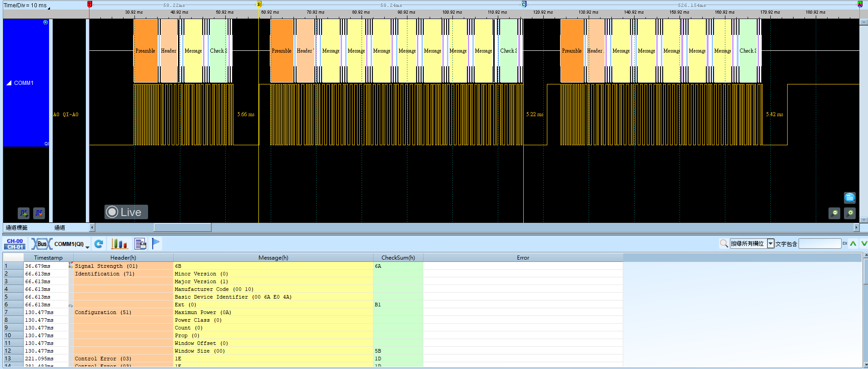Select the red T trigger marker
This screenshot has height=369, width=868.
(x=89, y=4)
